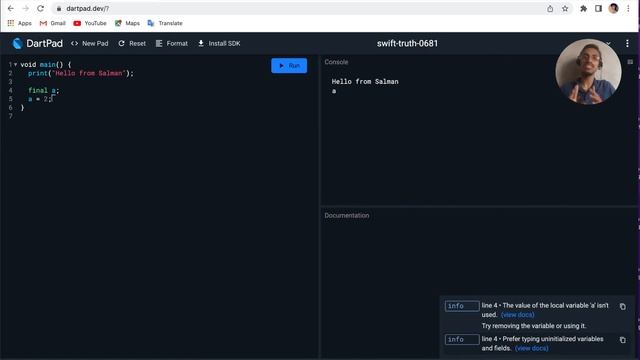
Task: Format the Dart code
Action: click(x=172, y=43)
